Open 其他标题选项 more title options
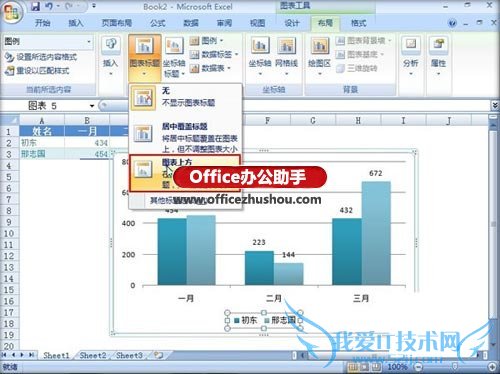Screen dimensions: 500x374 point(185,201)
